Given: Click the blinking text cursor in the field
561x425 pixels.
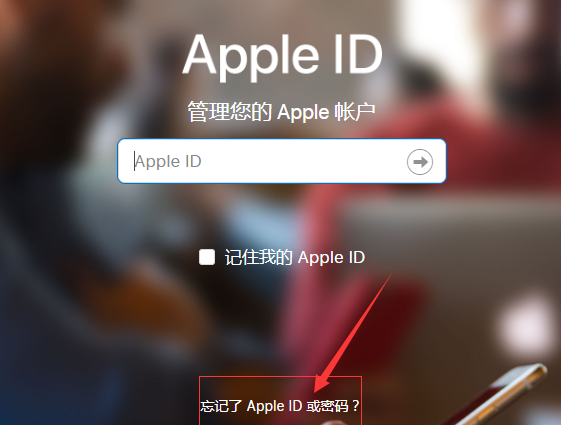Looking at the screenshot, I should [135, 161].
